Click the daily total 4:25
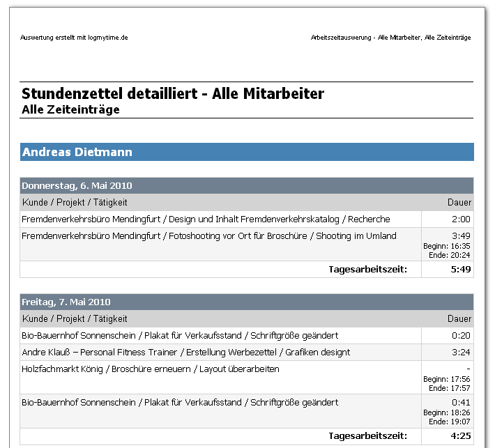 [461, 436]
